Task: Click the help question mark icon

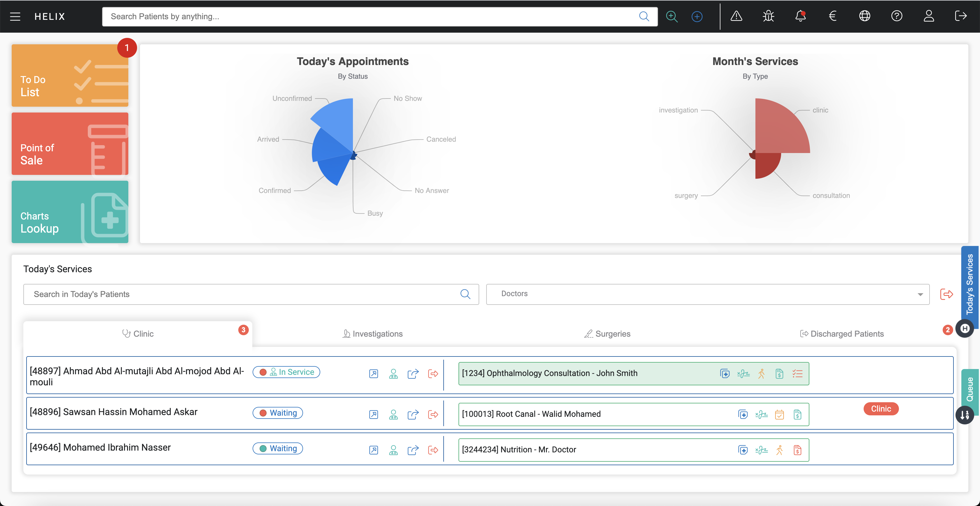Action: [x=897, y=16]
